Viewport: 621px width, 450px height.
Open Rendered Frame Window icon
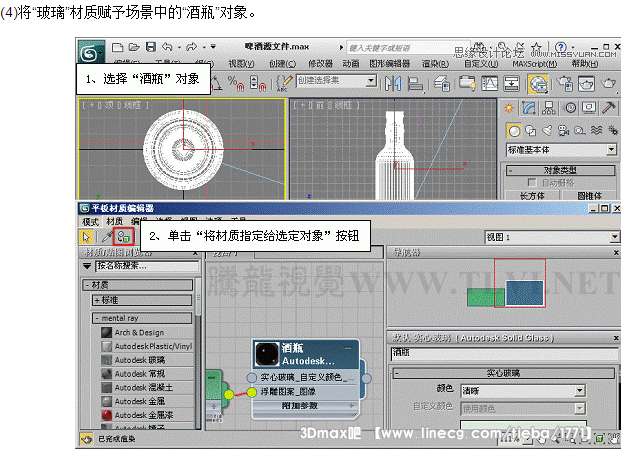point(587,84)
